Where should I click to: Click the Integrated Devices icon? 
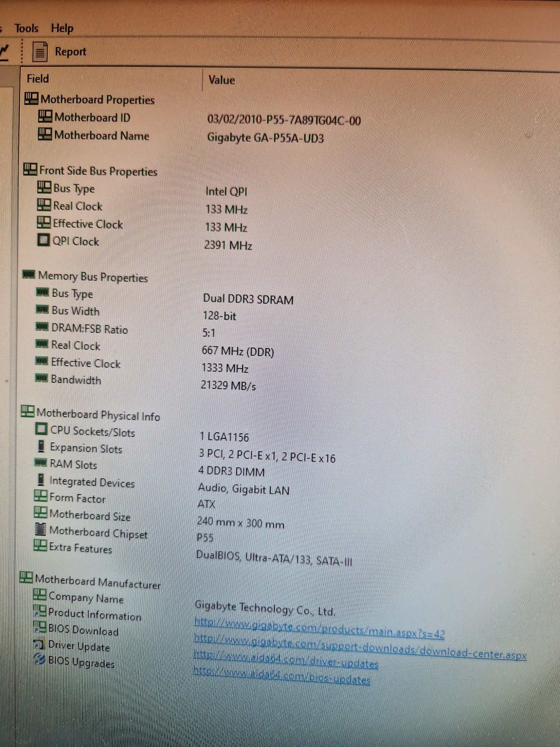(40, 480)
